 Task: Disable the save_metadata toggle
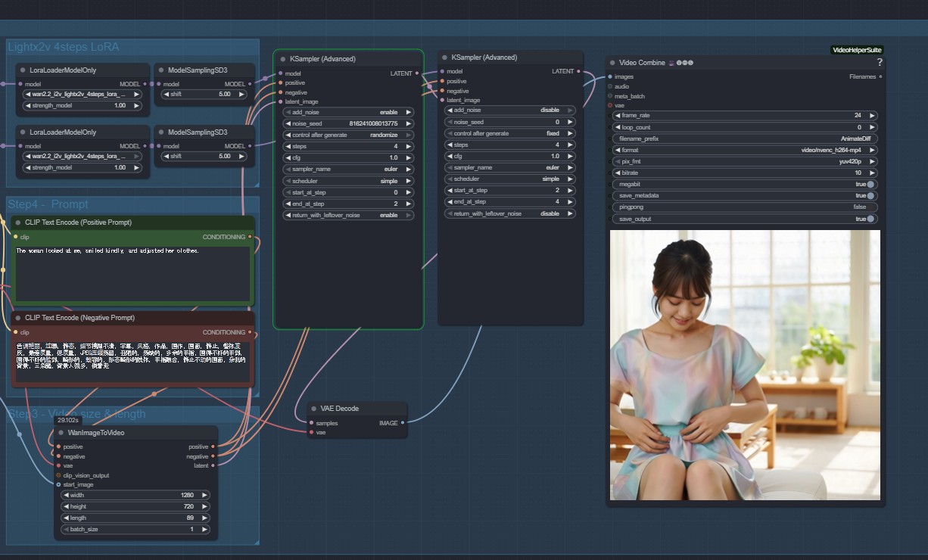[x=870, y=195]
